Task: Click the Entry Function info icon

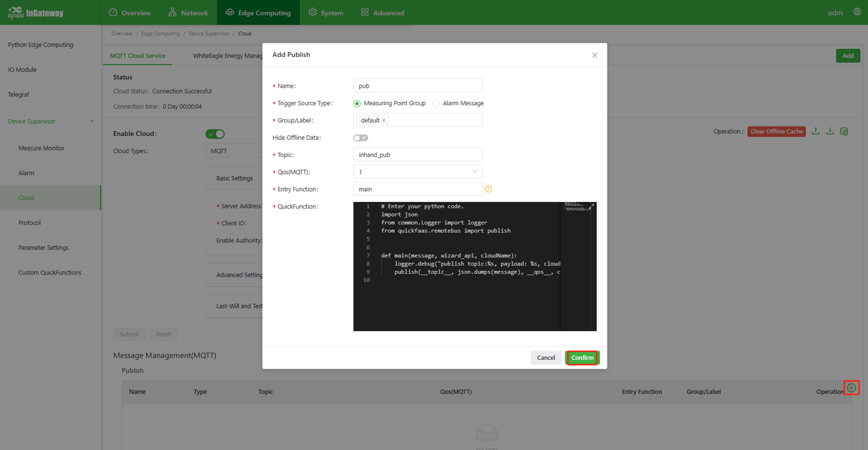Action: pyautogui.click(x=488, y=189)
